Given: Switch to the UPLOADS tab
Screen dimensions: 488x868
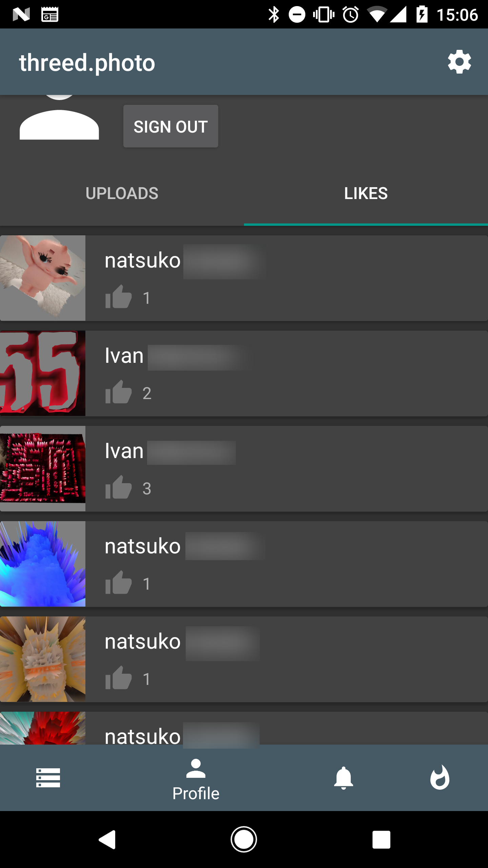Looking at the screenshot, I should (122, 194).
